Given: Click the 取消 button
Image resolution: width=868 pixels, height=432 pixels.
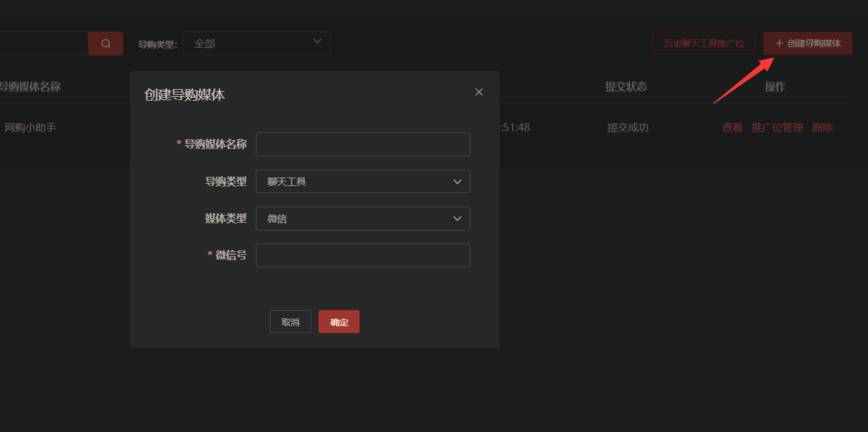Looking at the screenshot, I should point(291,322).
